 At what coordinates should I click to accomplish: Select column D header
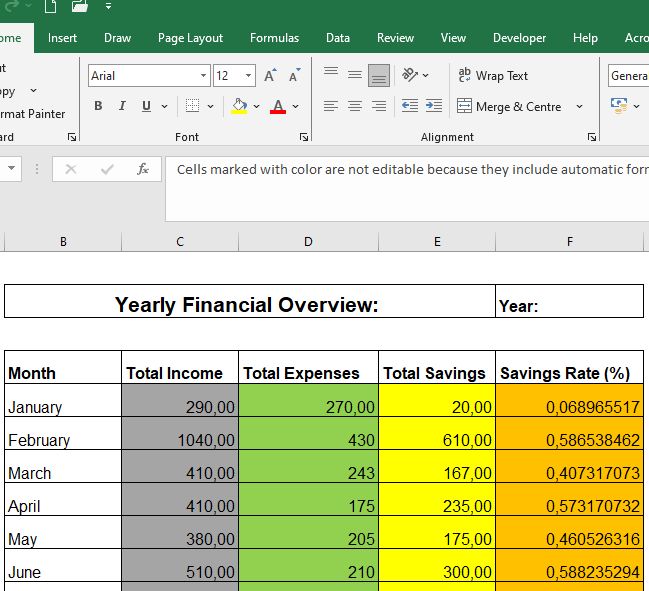coord(308,241)
